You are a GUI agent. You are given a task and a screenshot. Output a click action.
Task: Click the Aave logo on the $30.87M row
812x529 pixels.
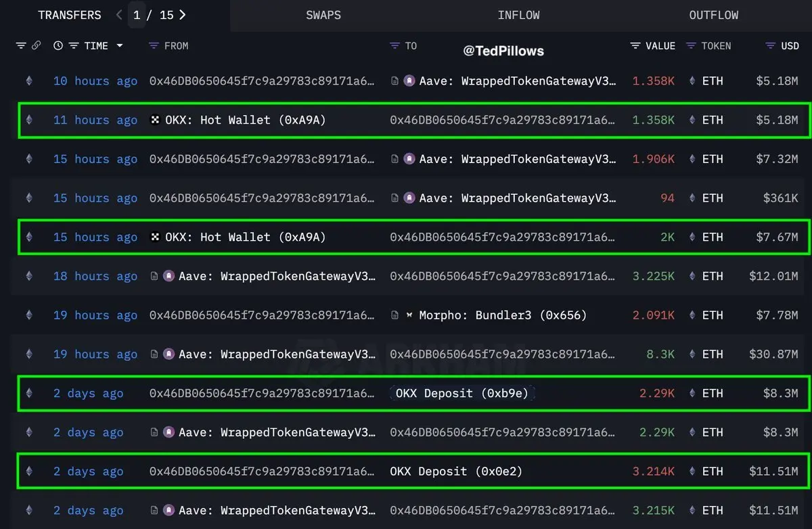[168, 354]
